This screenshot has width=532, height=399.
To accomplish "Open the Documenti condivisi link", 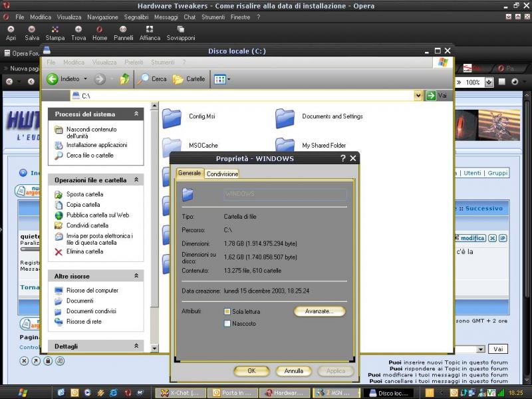I will coord(91,311).
